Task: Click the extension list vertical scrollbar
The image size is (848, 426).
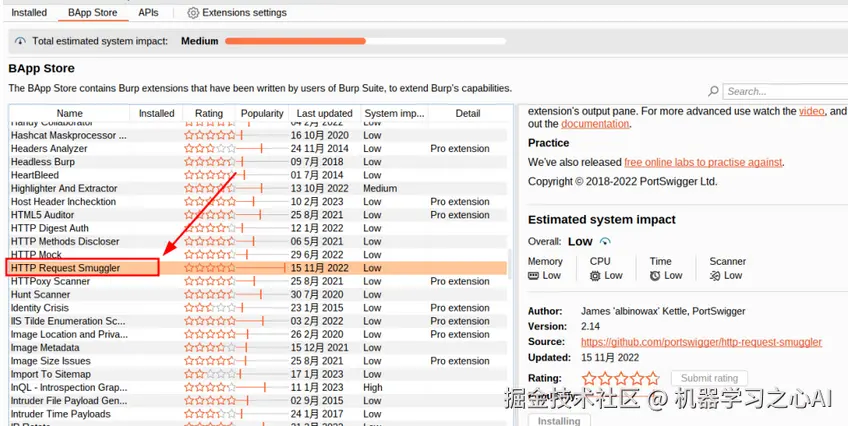Action: [510, 262]
